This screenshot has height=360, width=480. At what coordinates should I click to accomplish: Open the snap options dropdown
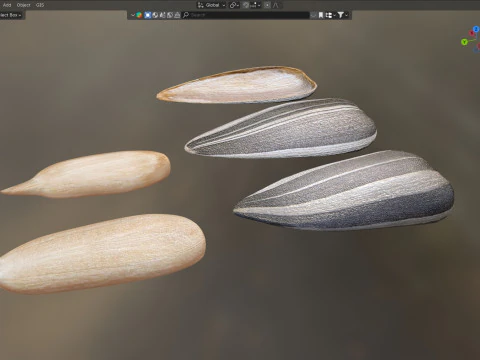tap(255, 5)
